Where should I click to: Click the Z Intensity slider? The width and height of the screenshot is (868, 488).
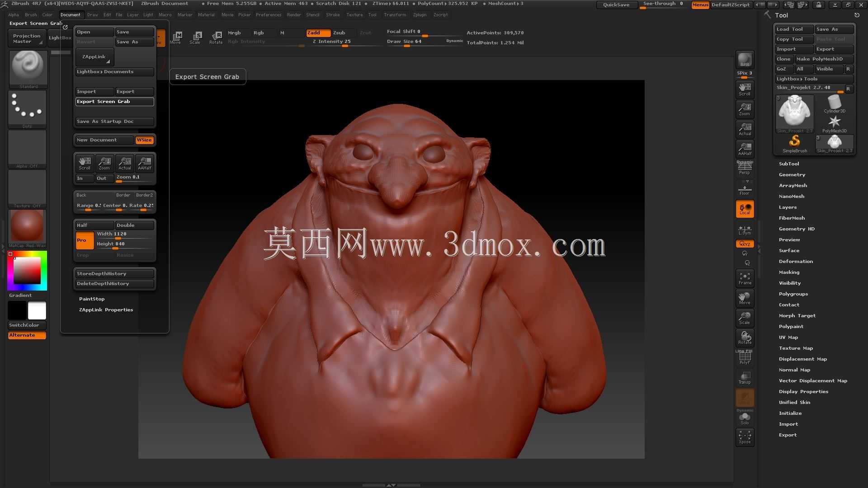(x=345, y=42)
